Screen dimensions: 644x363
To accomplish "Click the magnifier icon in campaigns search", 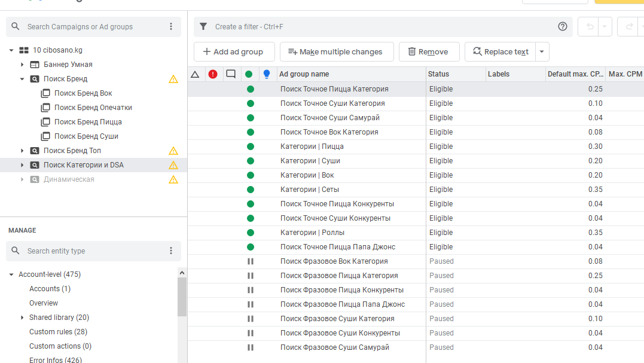I will click(x=16, y=26).
